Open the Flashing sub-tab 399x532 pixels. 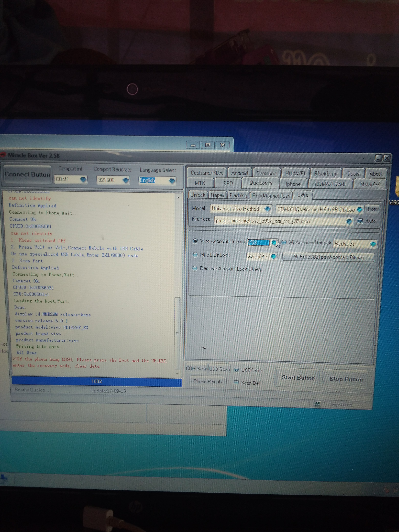click(238, 195)
